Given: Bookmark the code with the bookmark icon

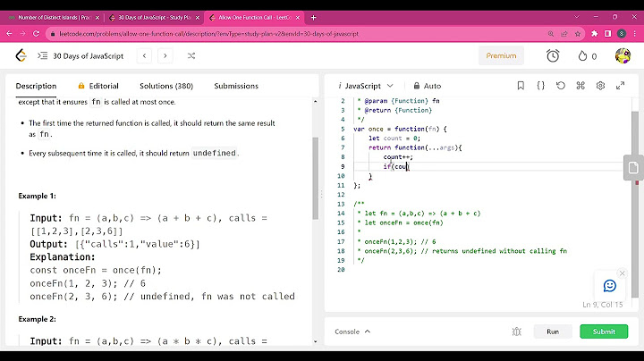Looking at the screenshot, I should point(521,86).
